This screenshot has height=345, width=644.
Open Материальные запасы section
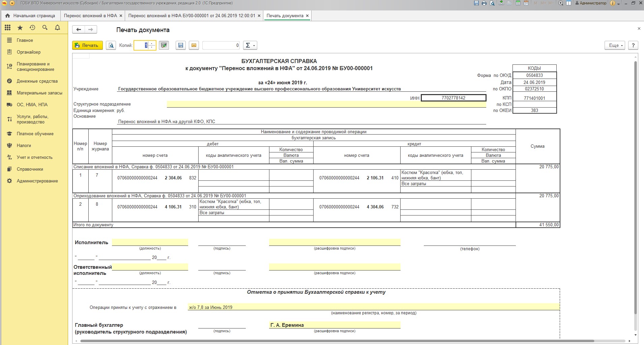coord(34,93)
